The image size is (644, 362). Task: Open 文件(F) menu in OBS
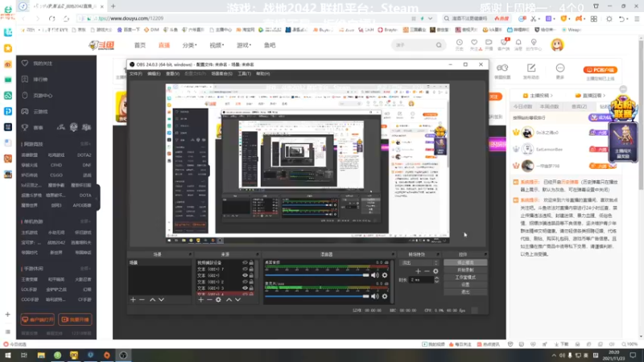[x=135, y=74]
